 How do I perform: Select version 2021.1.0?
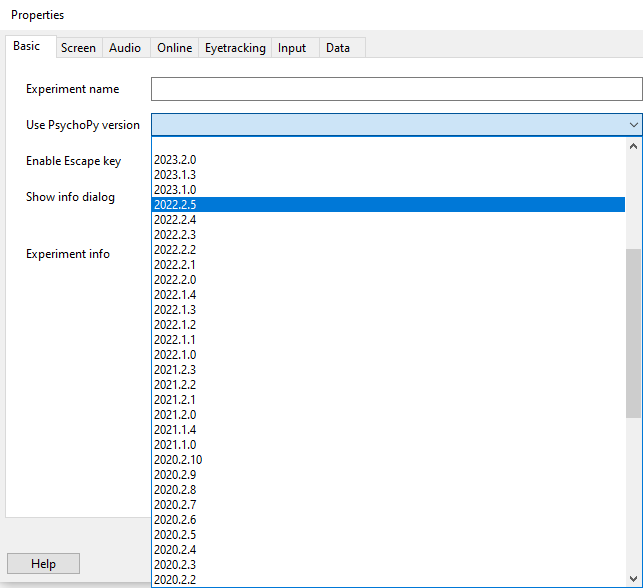click(x=388, y=444)
